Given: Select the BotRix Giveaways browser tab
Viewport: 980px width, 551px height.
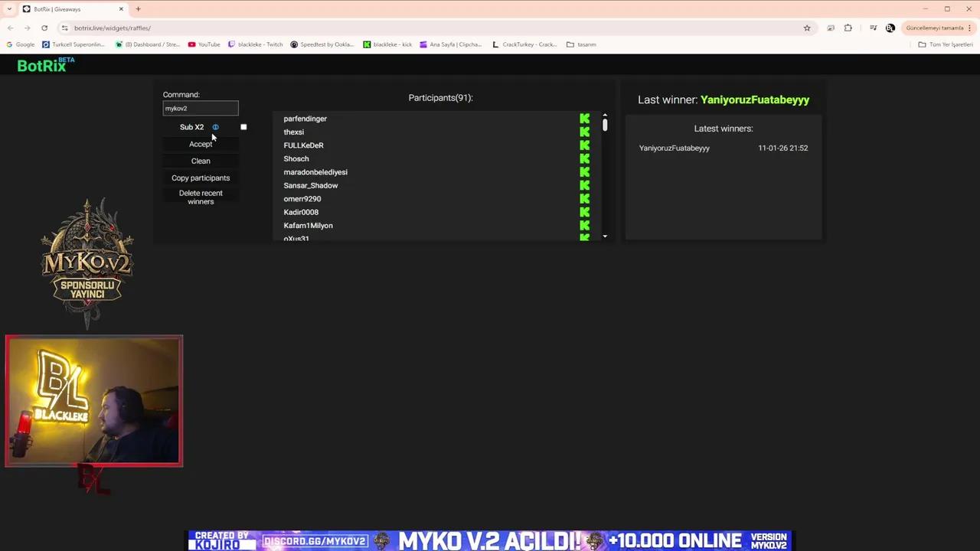Looking at the screenshot, I should 57,9.
